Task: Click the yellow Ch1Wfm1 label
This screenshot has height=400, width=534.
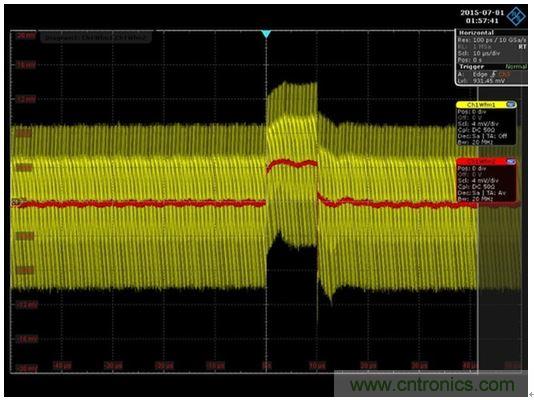Action: [481, 105]
